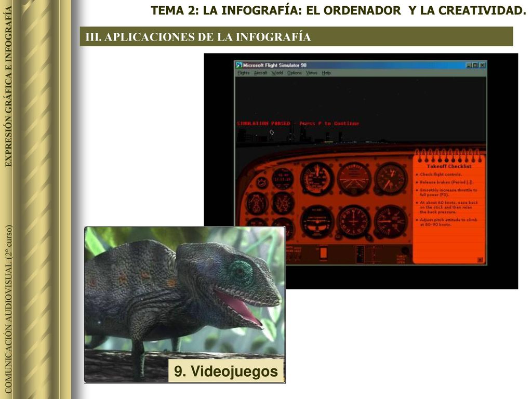The image size is (532, 399).
Task: Click the digital clock instrument
Action: tap(282, 179)
